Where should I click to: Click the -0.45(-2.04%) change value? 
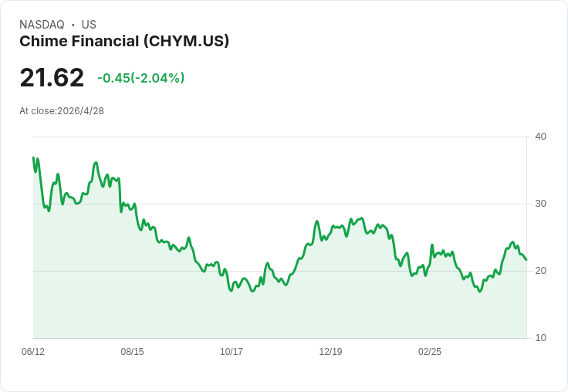(141, 78)
